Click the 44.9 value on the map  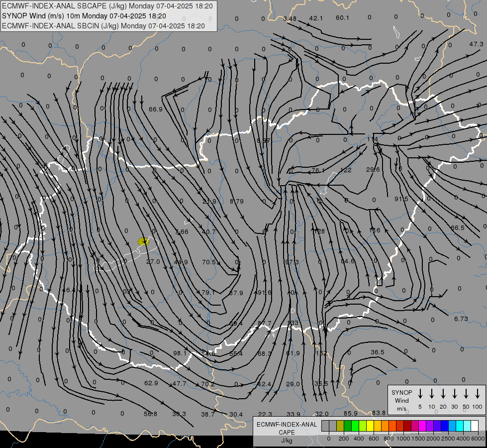point(181,262)
